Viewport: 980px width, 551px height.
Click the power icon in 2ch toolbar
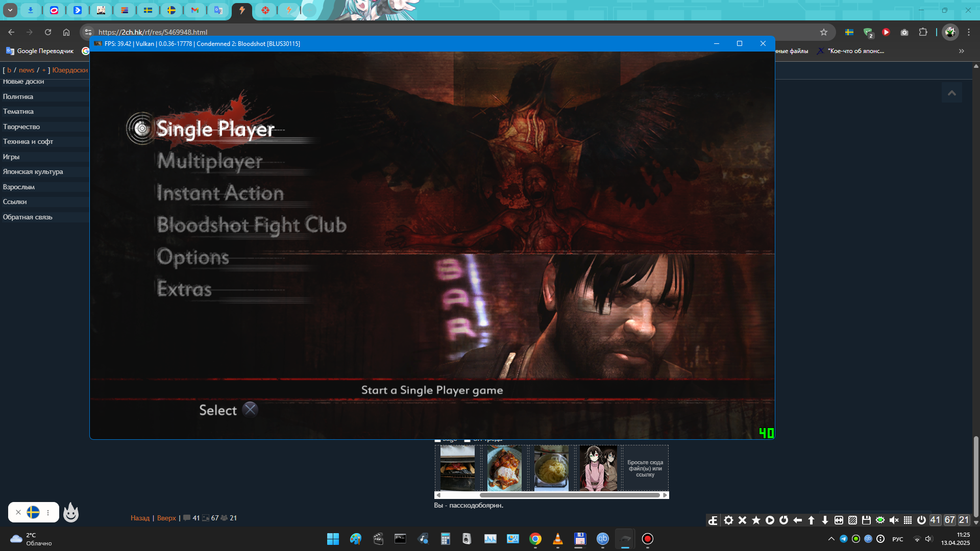pyautogui.click(x=921, y=520)
